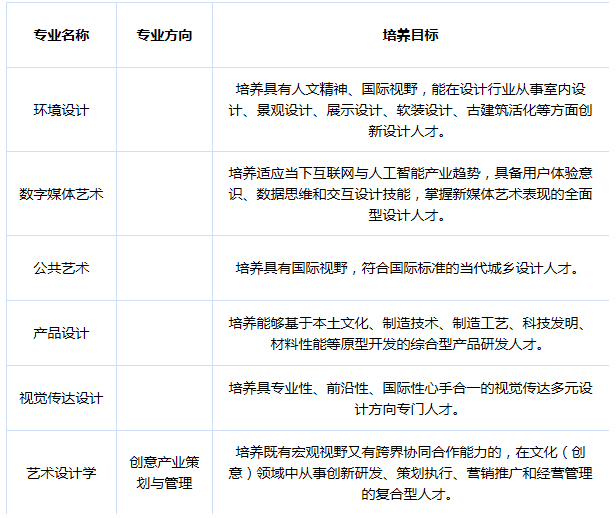The width and height of the screenshot is (616, 518).
Task: Click the 视觉传达设计 training goal description
Action: 410,398
